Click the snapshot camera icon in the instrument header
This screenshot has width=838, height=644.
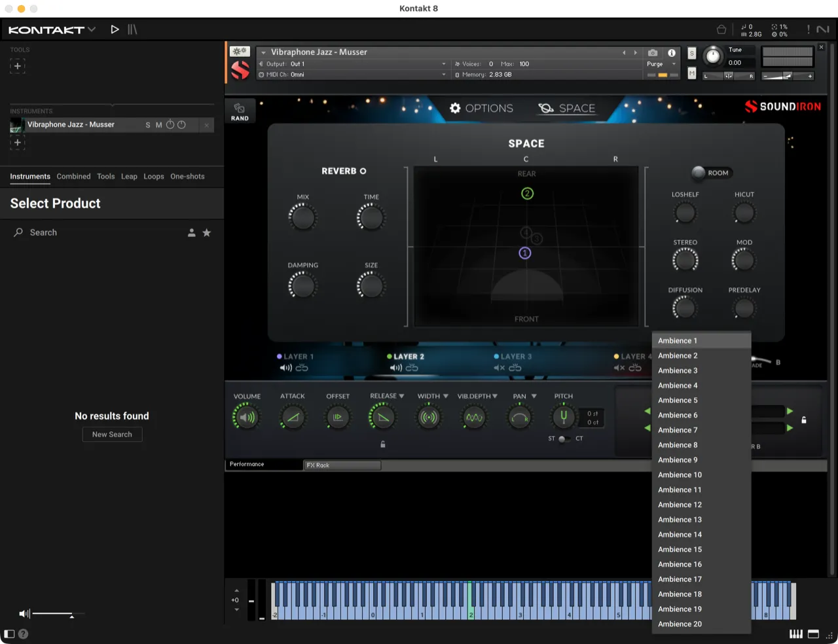(x=652, y=52)
